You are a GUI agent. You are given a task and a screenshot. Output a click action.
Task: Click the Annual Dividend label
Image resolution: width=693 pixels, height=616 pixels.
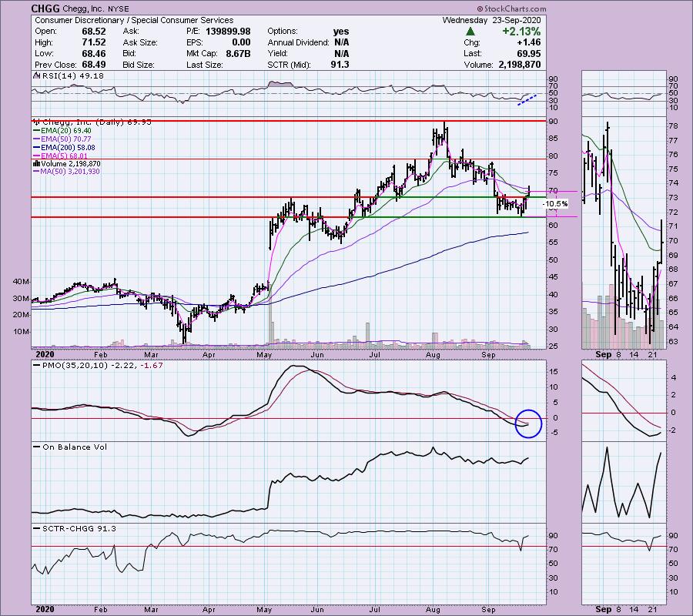pyautogui.click(x=298, y=42)
